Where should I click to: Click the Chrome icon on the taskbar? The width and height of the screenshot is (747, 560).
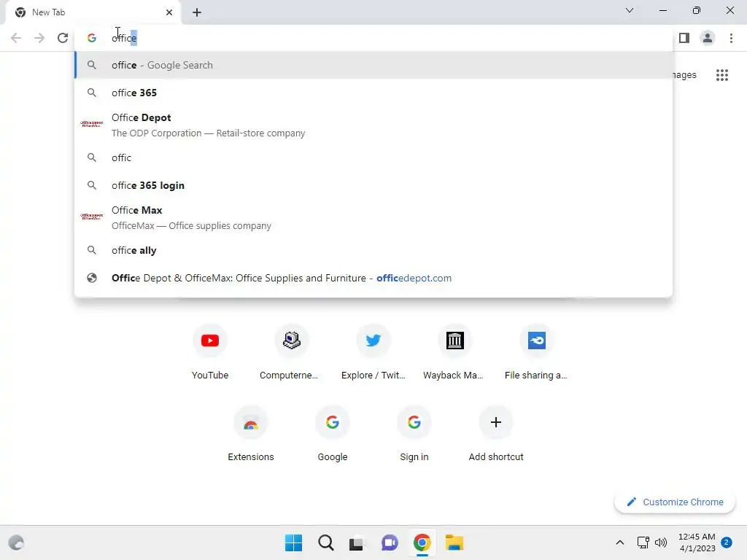(422, 542)
